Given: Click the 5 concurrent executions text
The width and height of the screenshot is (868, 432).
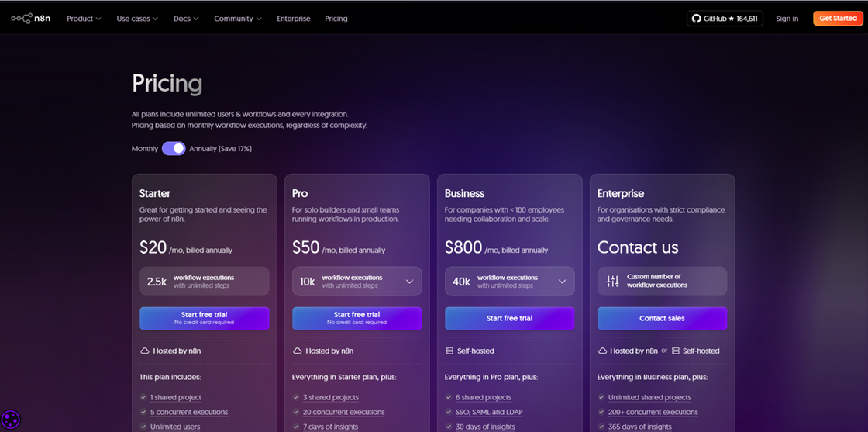Looking at the screenshot, I should click(x=189, y=412).
